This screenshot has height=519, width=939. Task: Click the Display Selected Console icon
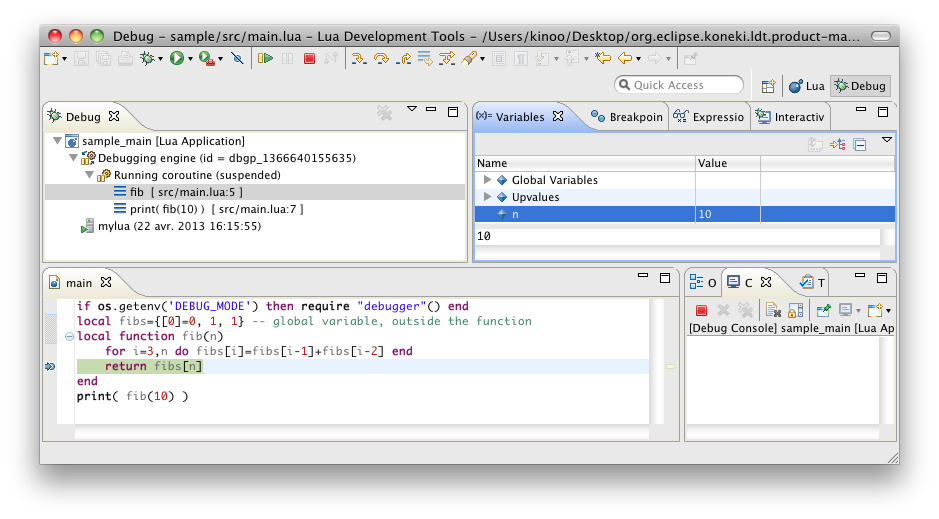point(846,310)
